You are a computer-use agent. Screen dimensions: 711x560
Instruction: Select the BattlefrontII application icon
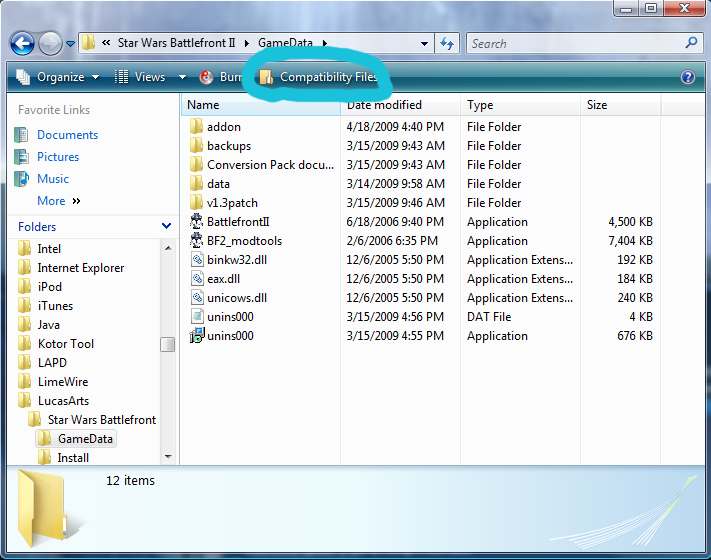click(x=196, y=221)
